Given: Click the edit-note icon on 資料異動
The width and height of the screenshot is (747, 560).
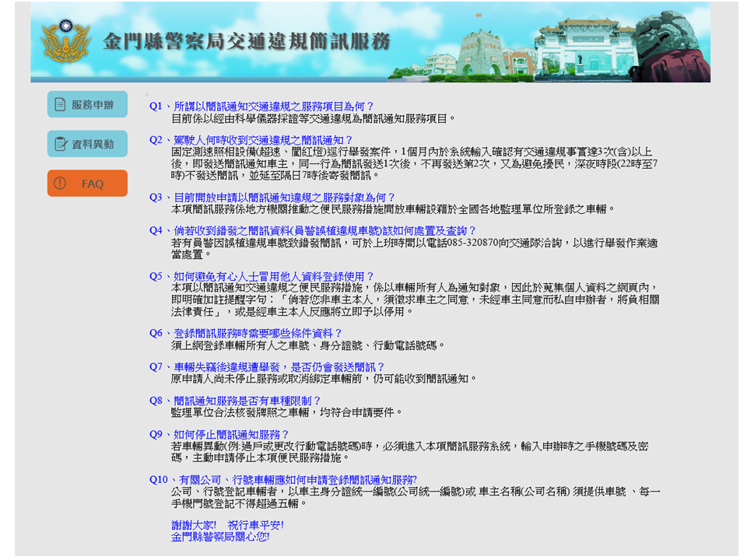Looking at the screenshot, I should tap(61, 144).
